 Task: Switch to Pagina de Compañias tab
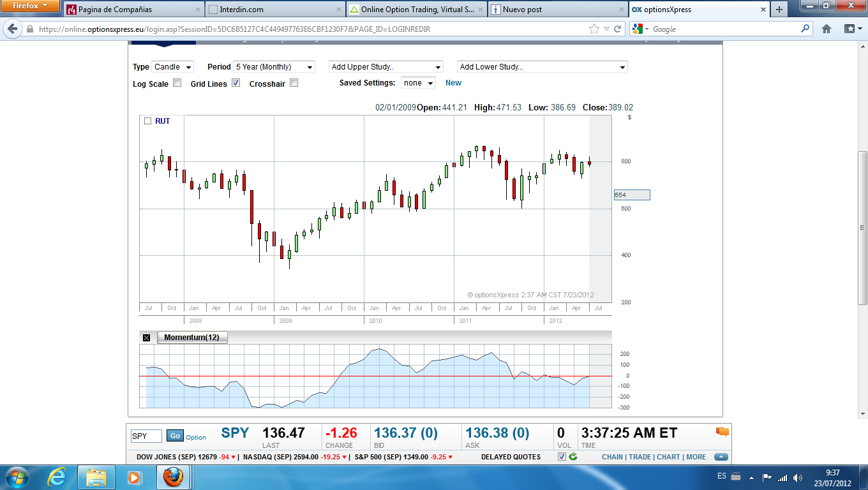pyautogui.click(x=133, y=10)
